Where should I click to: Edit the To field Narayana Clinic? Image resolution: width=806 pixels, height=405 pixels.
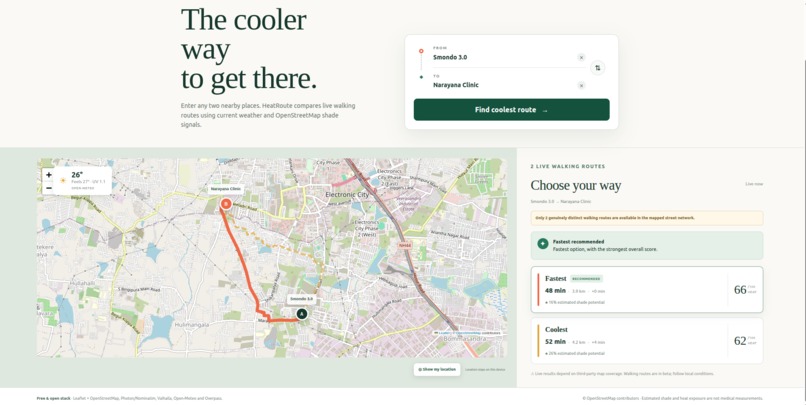click(x=502, y=85)
